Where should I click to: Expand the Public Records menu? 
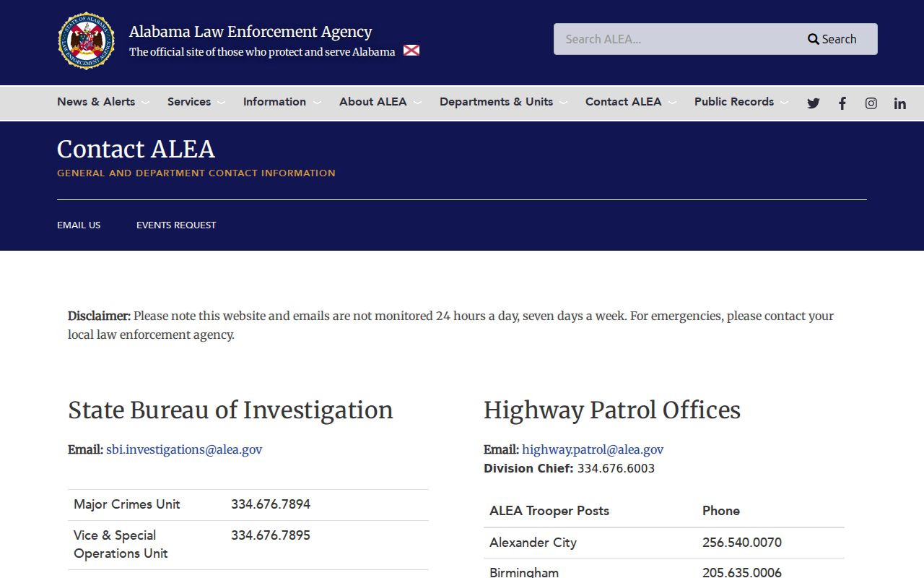(x=741, y=102)
